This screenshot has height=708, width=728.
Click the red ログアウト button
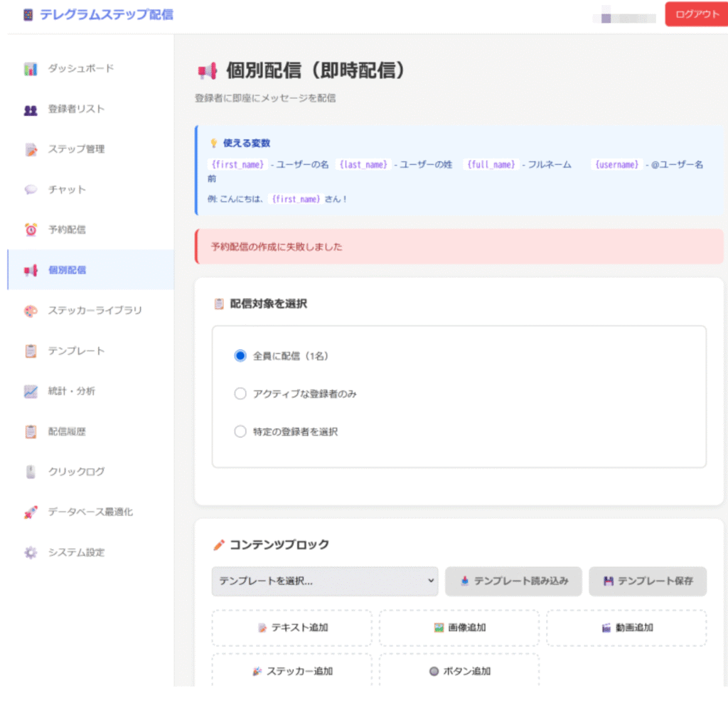pos(696,15)
